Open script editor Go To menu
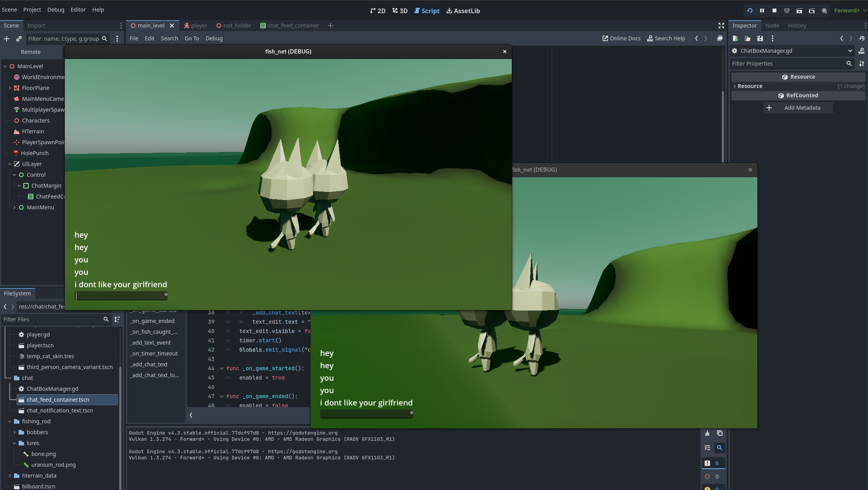The width and height of the screenshot is (868, 490). coord(192,38)
